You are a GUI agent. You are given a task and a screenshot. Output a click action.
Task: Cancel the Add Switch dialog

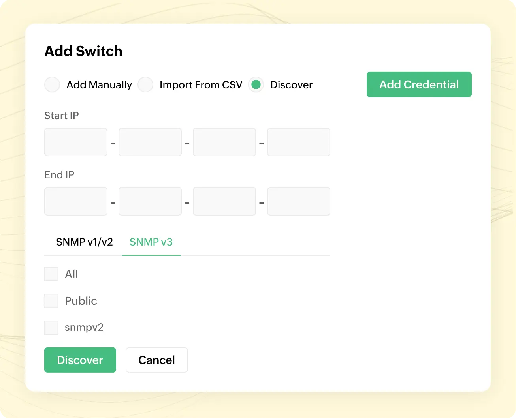point(156,360)
